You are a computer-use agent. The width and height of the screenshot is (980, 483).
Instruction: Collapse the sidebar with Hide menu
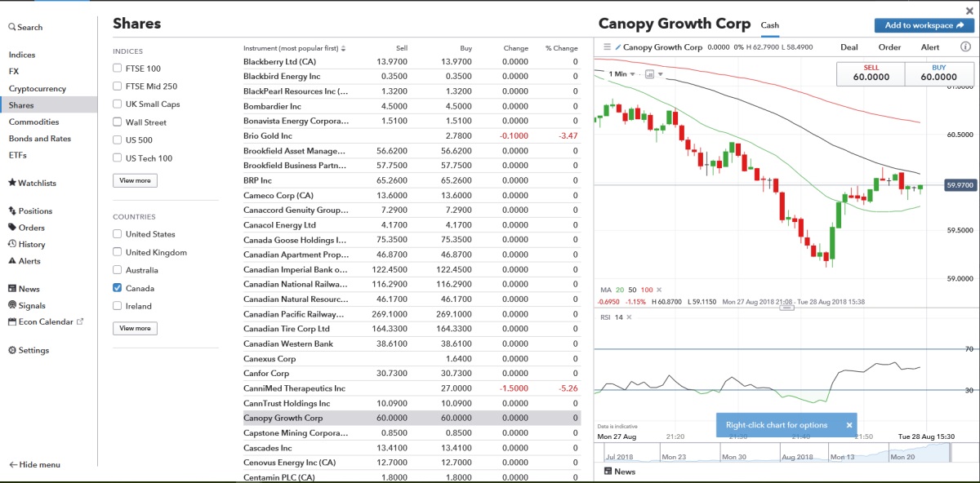pos(34,464)
